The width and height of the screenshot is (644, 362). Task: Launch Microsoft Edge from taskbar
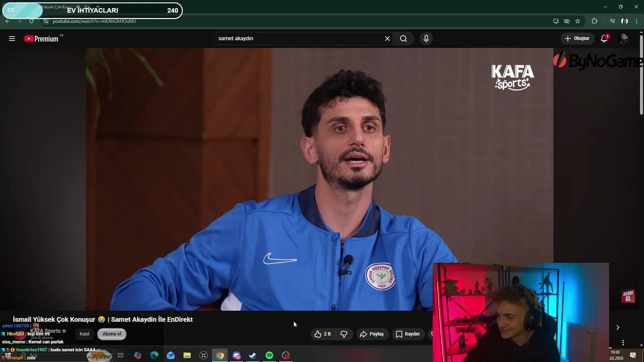click(x=154, y=355)
